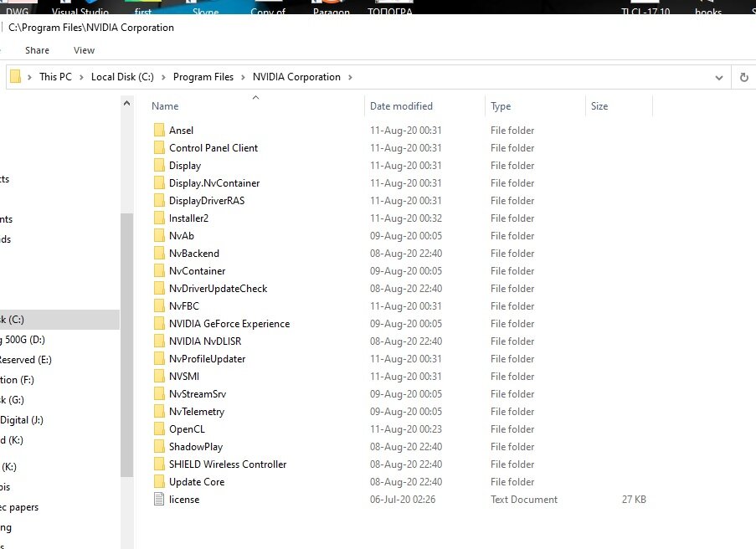
Task: Click the 27 KB size value
Action: click(x=634, y=500)
